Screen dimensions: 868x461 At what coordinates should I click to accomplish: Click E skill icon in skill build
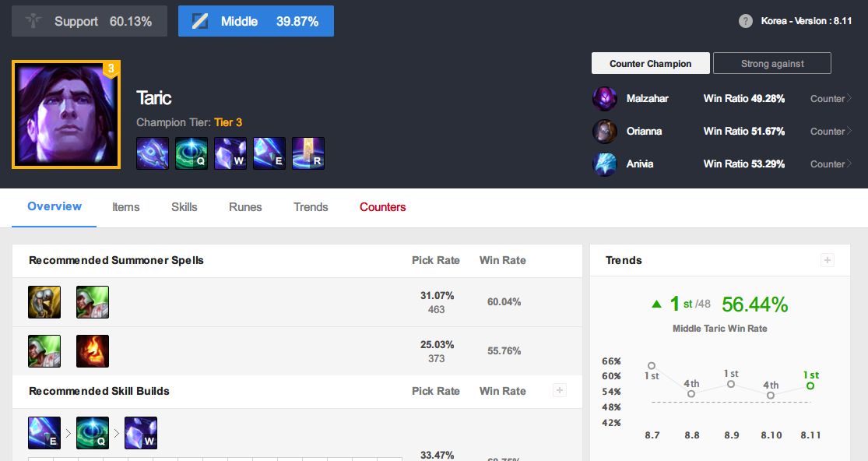coord(44,433)
